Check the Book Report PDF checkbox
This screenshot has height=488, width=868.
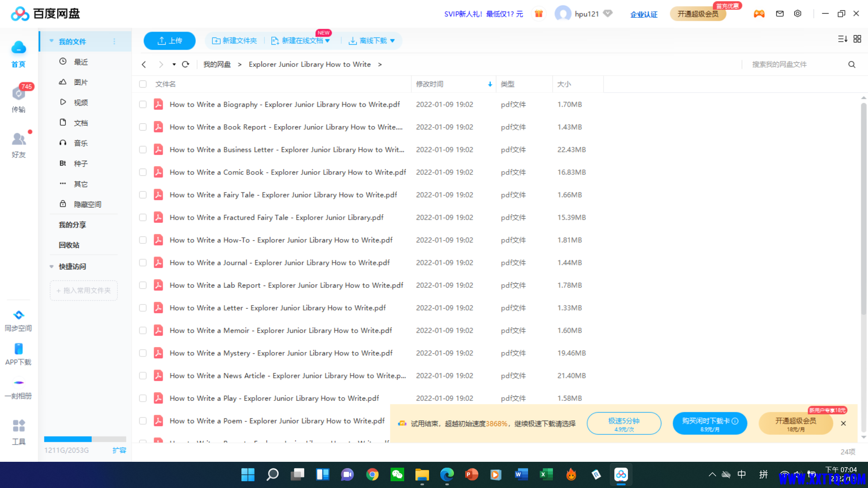[143, 127]
